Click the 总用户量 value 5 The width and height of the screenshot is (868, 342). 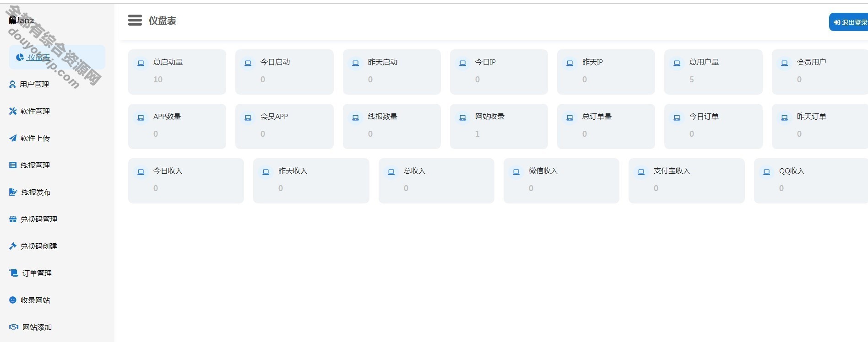click(692, 80)
